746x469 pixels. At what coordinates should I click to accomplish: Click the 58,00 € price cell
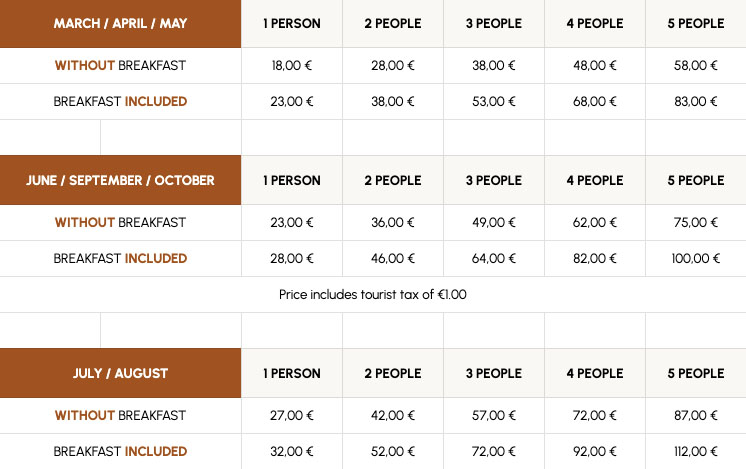pos(696,66)
